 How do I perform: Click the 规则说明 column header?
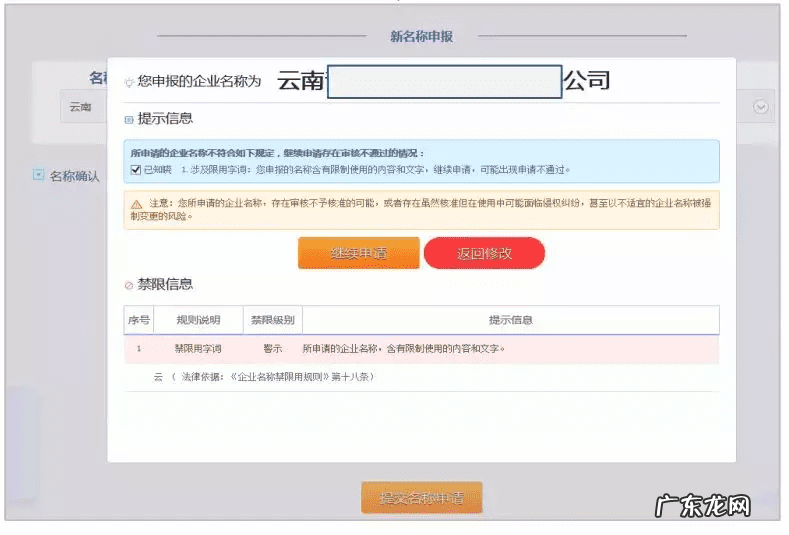click(199, 322)
